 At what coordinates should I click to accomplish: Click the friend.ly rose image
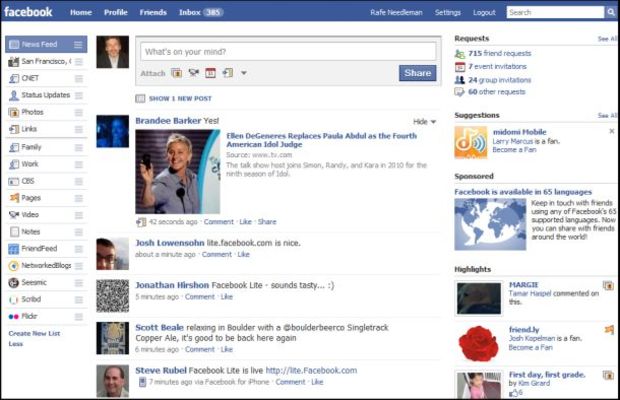click(x=478, y=343)
